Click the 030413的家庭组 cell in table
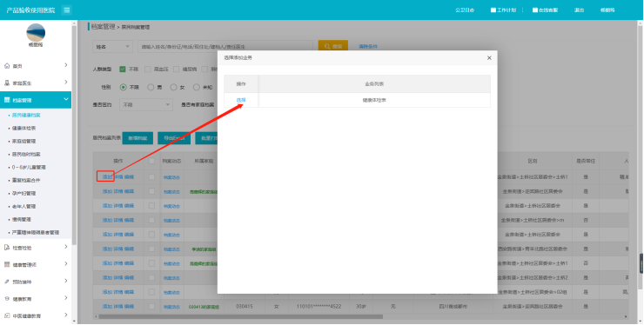The height and width of the screenshot is (325, 644). [x=204, y=307]
